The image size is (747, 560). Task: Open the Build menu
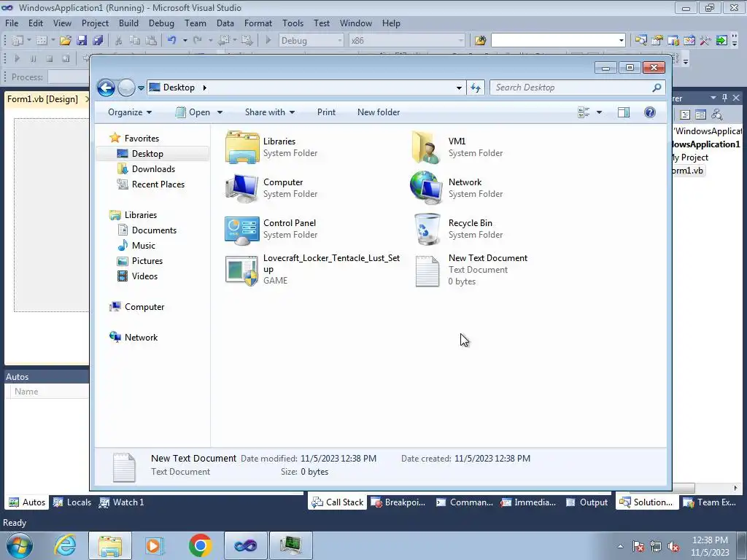click(128, 23)
